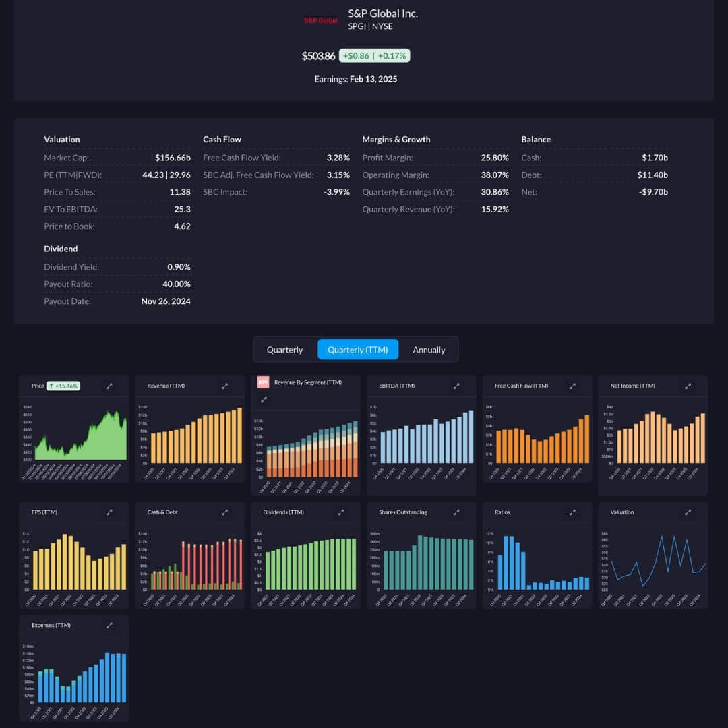The width and height of the screenshot is (728, 728).
Task: Click the Cash Flow section heading
Action: pos(222,140)
